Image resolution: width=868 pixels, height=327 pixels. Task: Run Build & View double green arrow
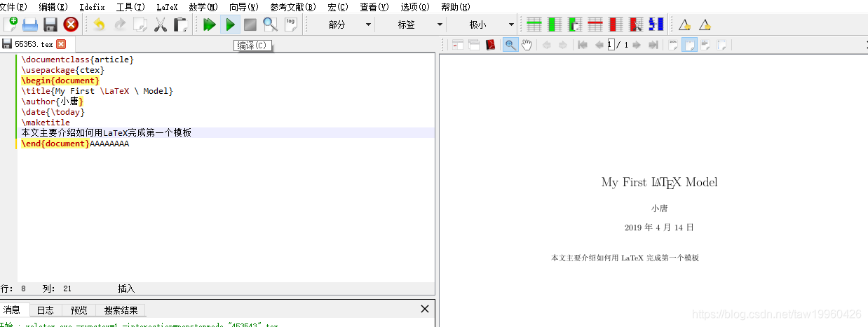click(x=209, y=25)
